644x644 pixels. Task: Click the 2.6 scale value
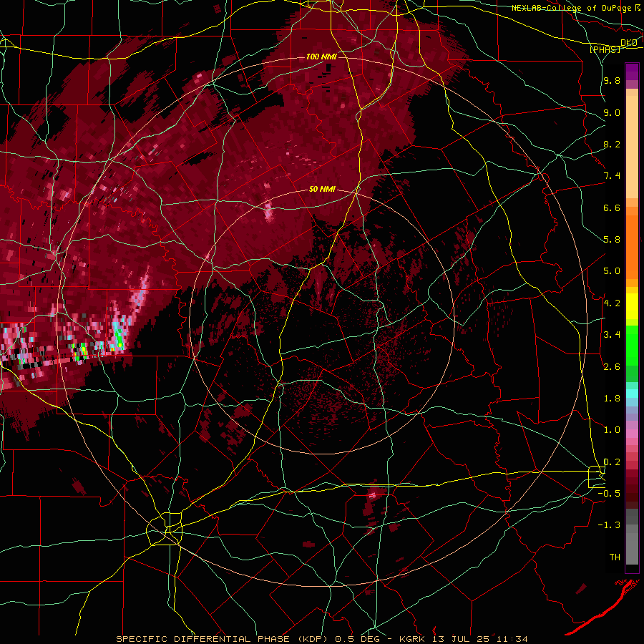[612, 367]
